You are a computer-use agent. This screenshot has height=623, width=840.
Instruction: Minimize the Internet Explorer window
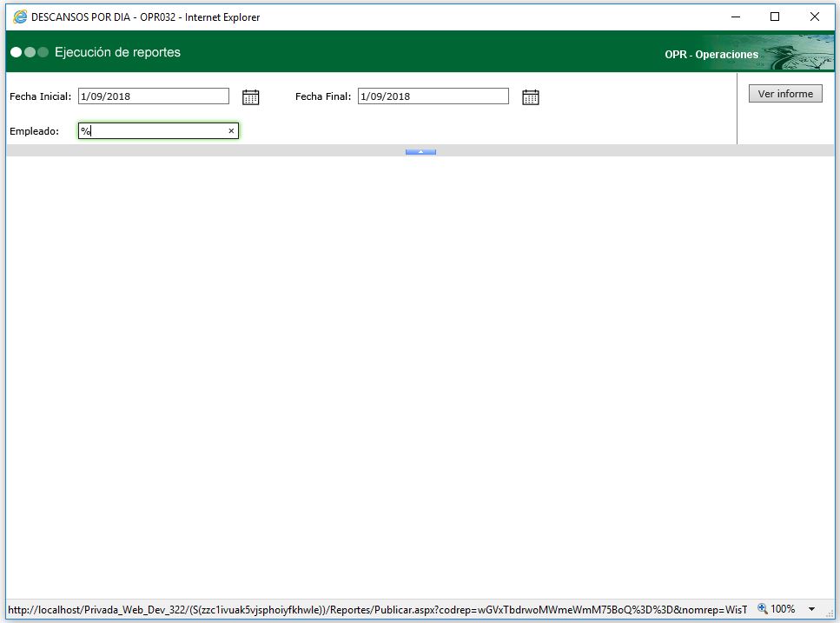coord(736,17)
